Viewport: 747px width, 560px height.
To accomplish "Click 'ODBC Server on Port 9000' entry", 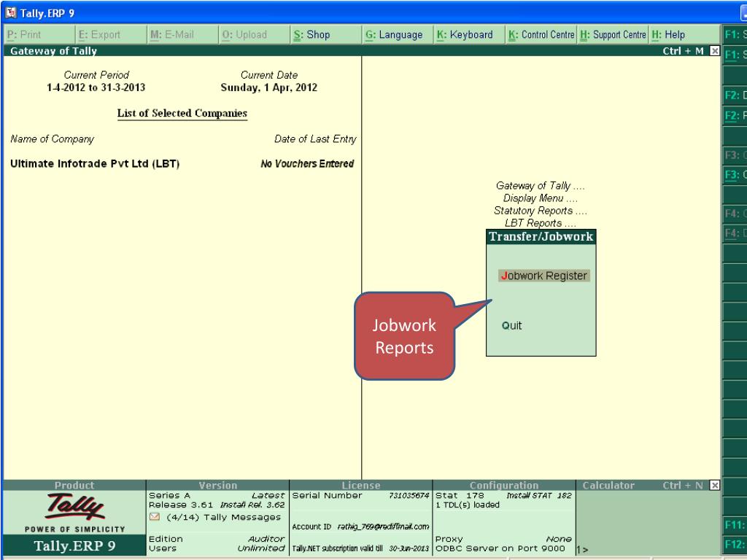I will [500, 548].
